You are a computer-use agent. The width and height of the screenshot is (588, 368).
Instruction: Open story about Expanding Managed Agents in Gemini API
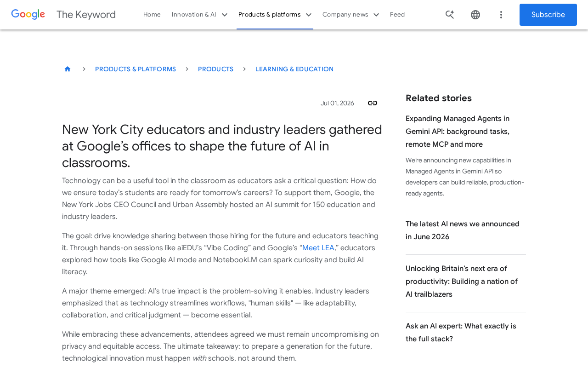(458, 132)
